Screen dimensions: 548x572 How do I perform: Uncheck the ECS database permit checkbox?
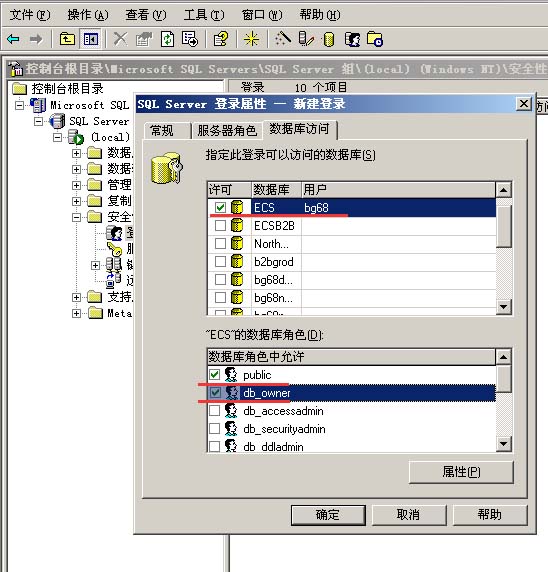coord(220,208)
